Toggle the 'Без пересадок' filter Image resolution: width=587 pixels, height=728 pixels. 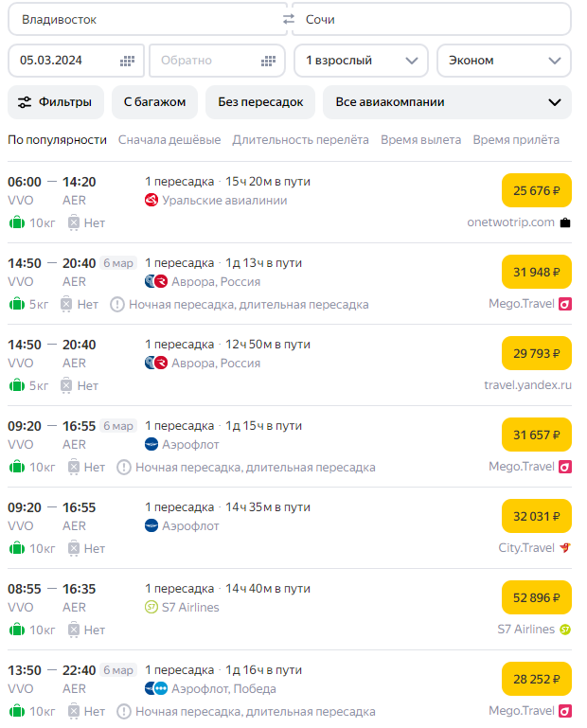tap(260, 102)
